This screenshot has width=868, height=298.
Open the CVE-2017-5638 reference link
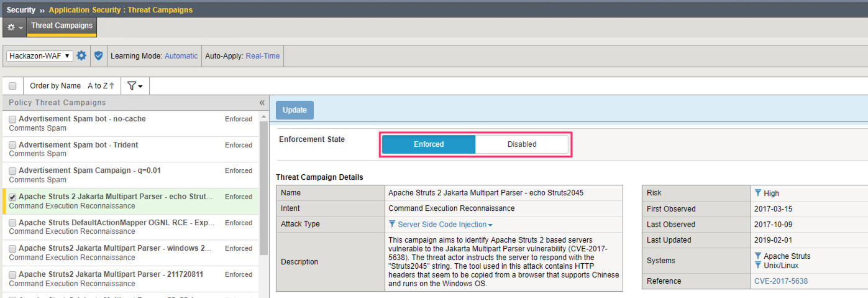click(781, 281)
